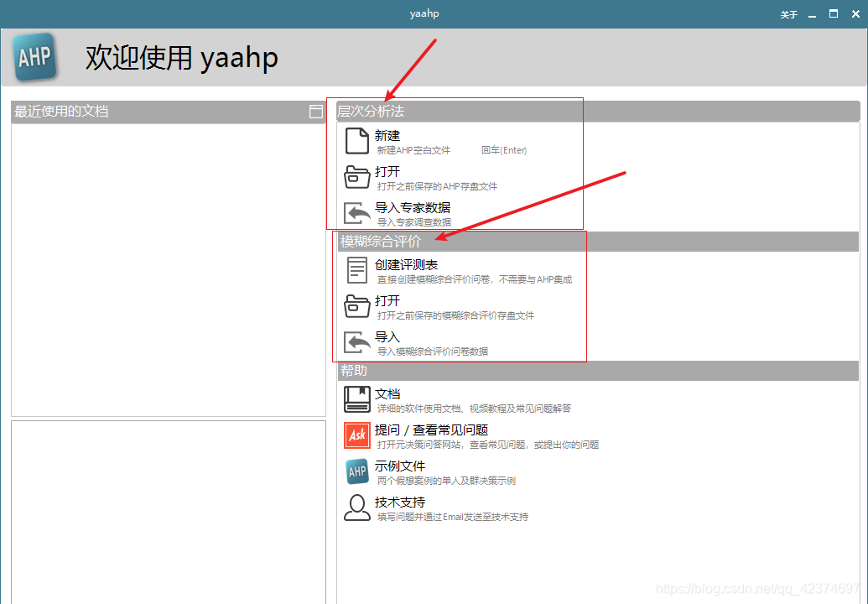Click the blank-file icon for 新建
868x604 pixels.
coord(357,141)
